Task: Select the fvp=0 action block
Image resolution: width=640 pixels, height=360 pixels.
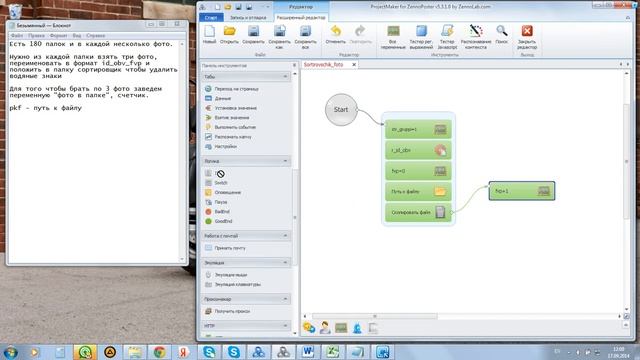Action: coord(418,171)
